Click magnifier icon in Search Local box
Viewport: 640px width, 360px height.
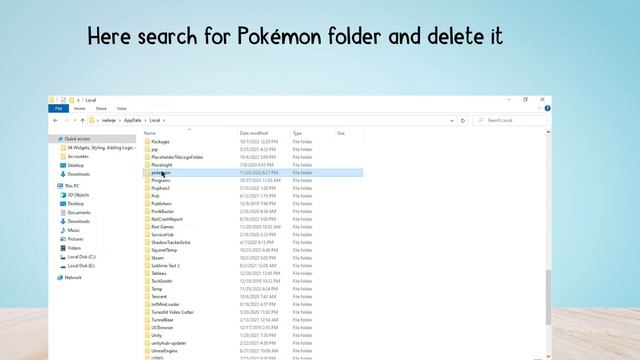tap(480, 120)
